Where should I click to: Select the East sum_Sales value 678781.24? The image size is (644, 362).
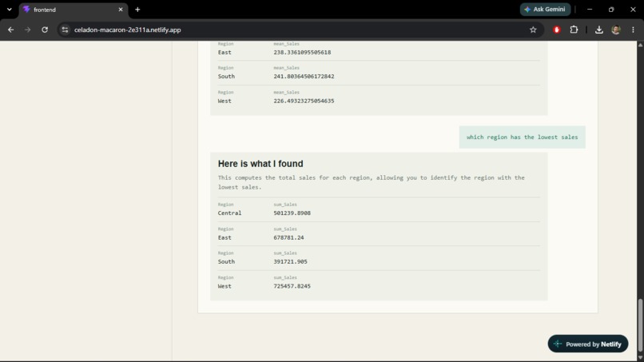click(x=288, y=237)
